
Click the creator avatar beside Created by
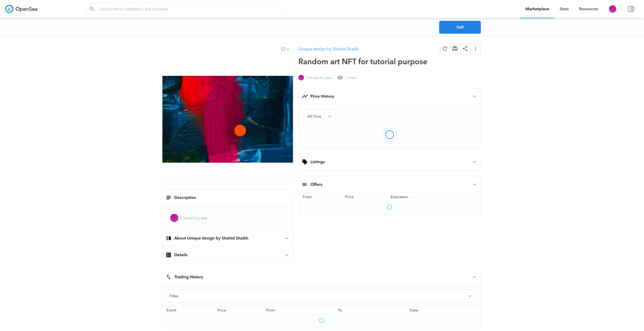coord(174,218)
